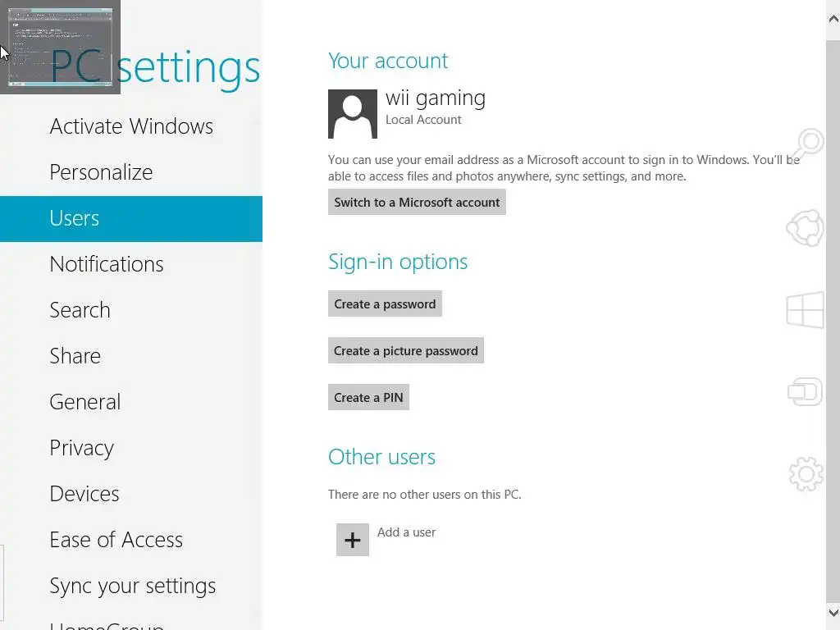Screen dimensions: 840x630
Task: Go to the Search settings category
Action: coord(131,310)
